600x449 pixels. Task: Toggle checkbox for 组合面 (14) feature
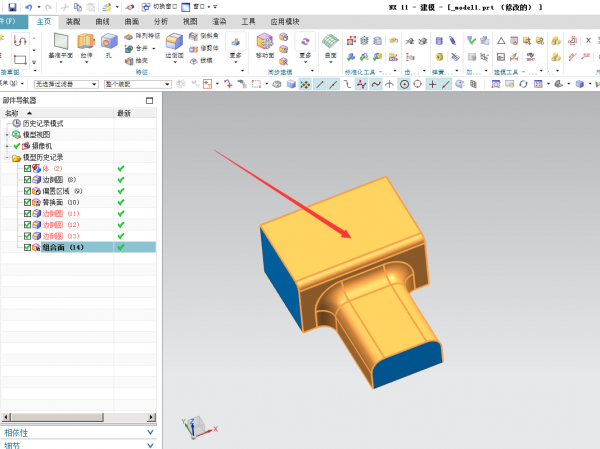27,247
